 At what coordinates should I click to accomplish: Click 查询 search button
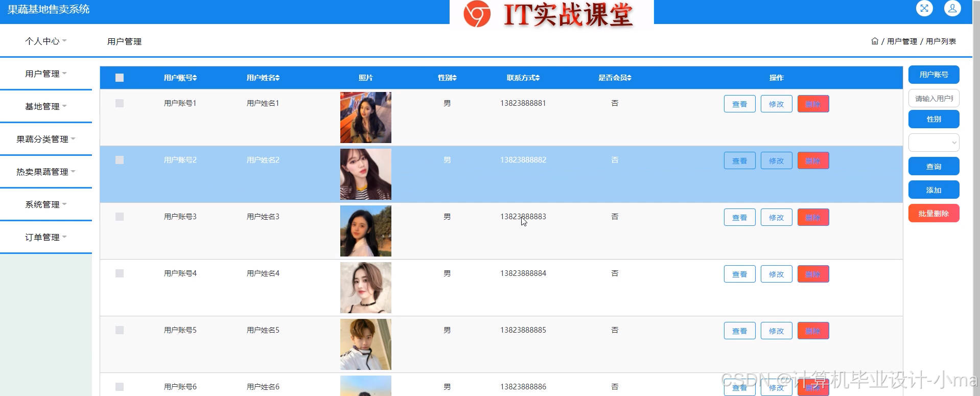[x=934, y=167]
